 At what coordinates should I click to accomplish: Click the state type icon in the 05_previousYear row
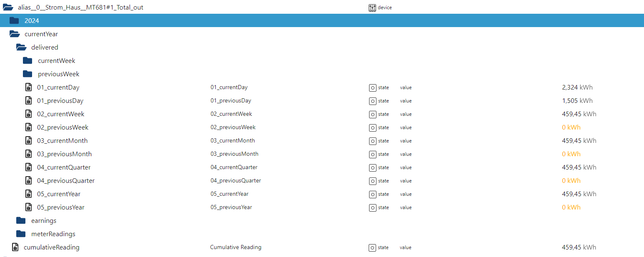[x=372, y=207]
